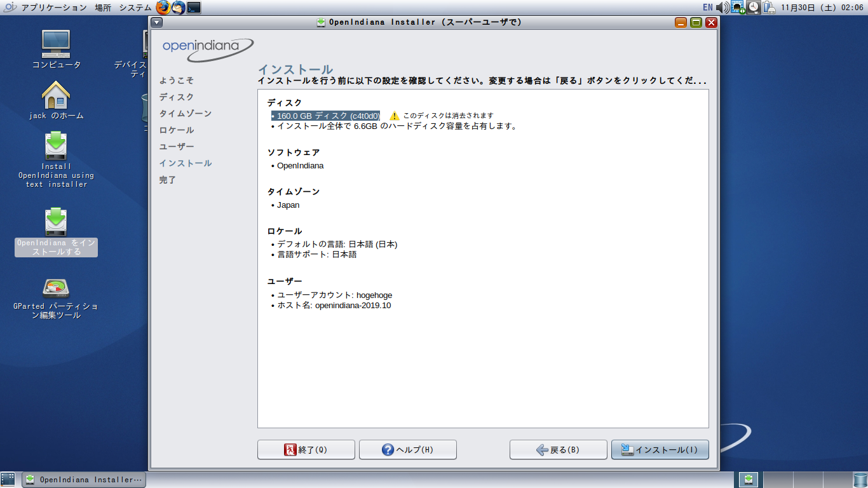Image resolution: width=868 pixels, height=488 pixels.
Task: Maximize the OpenIndiana Installer window
Action: point(696,22)
